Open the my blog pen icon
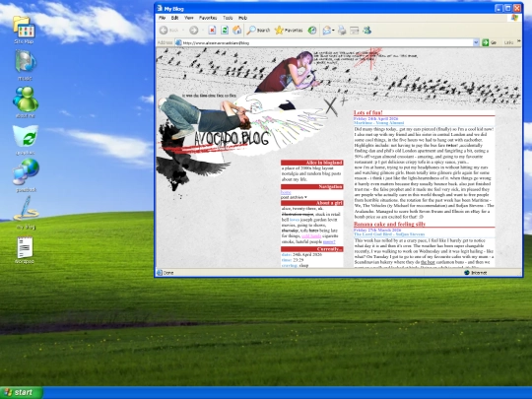Viewport: 532px width, 399px height. click(x=26, y=213)
